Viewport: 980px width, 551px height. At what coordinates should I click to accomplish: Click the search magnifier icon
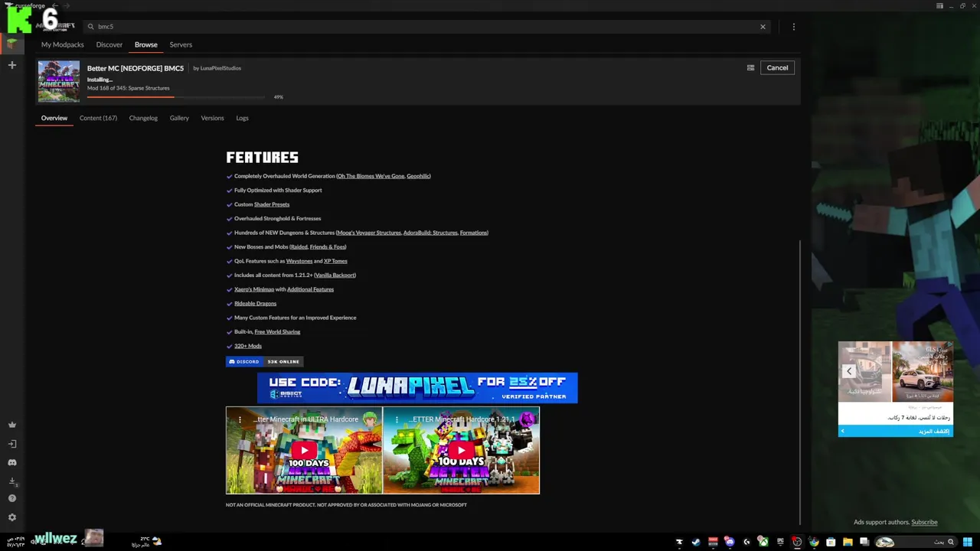90,27
